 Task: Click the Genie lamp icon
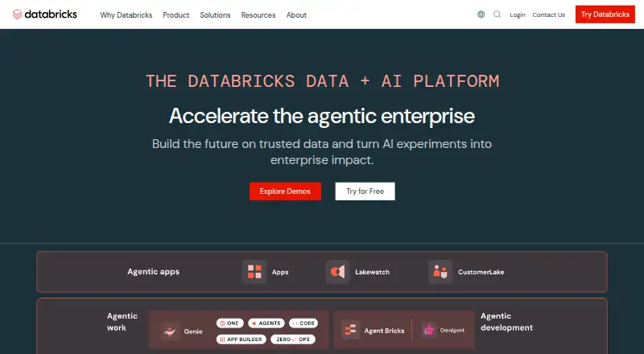pos(170,331)
